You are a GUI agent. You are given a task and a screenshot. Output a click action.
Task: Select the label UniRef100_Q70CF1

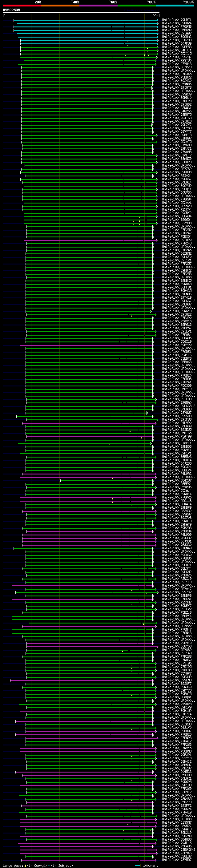(176, 443)
